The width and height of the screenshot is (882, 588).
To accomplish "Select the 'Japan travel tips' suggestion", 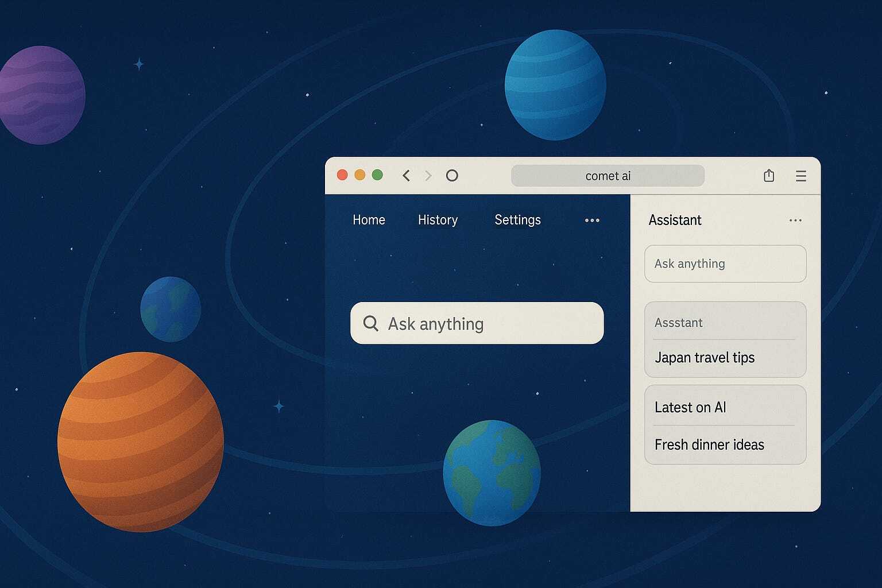I will pos(705,358).
